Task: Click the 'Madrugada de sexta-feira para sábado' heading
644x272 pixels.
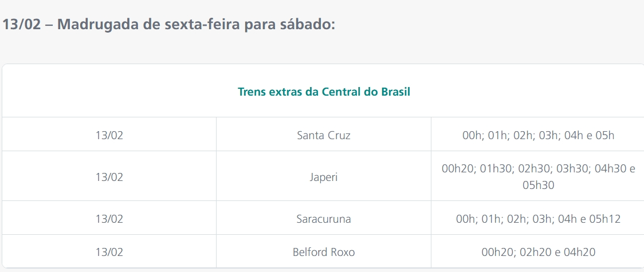Action: coord(168,25)
